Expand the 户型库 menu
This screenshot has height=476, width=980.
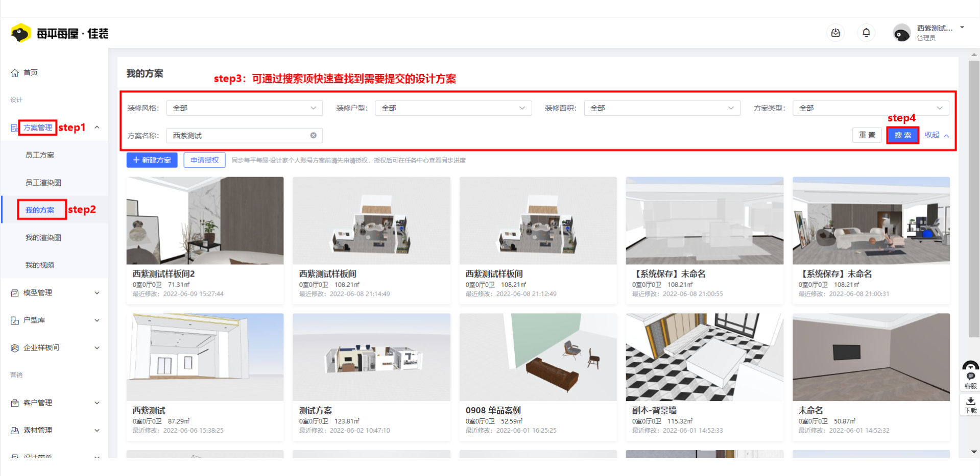click(97, 320)
